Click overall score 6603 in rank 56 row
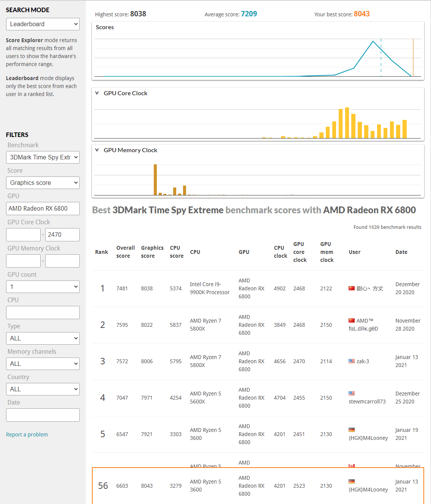 click(122, 486)
